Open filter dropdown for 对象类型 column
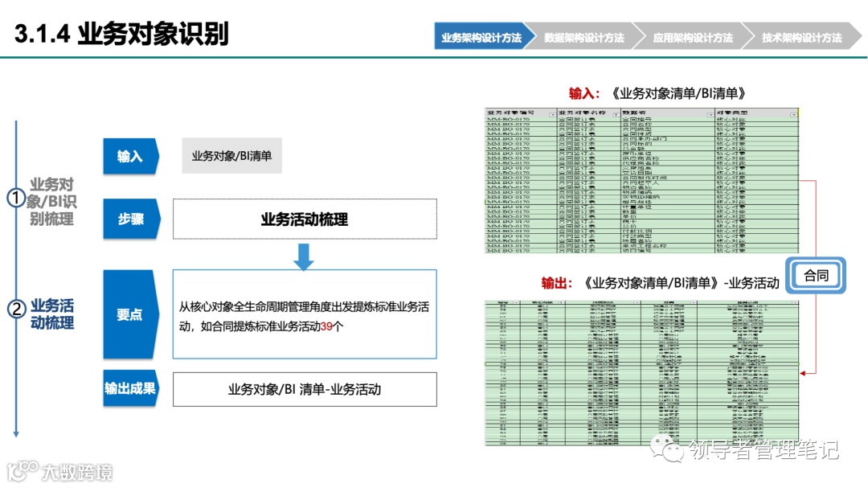This screenshot has height=488, width=868. tap(793, 114)
